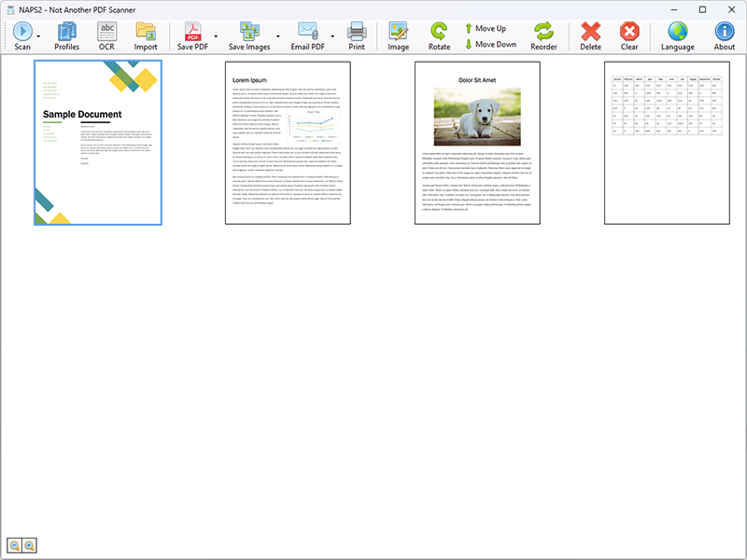Print the scanned pages
The height and width of the screenshot is (560, 747).
click(x=357, y=35)
